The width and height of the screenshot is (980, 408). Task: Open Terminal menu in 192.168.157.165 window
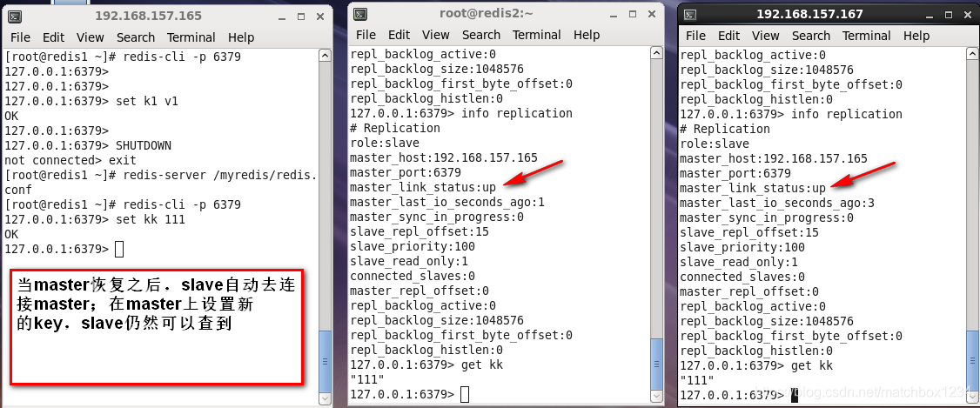click(191, 37)
